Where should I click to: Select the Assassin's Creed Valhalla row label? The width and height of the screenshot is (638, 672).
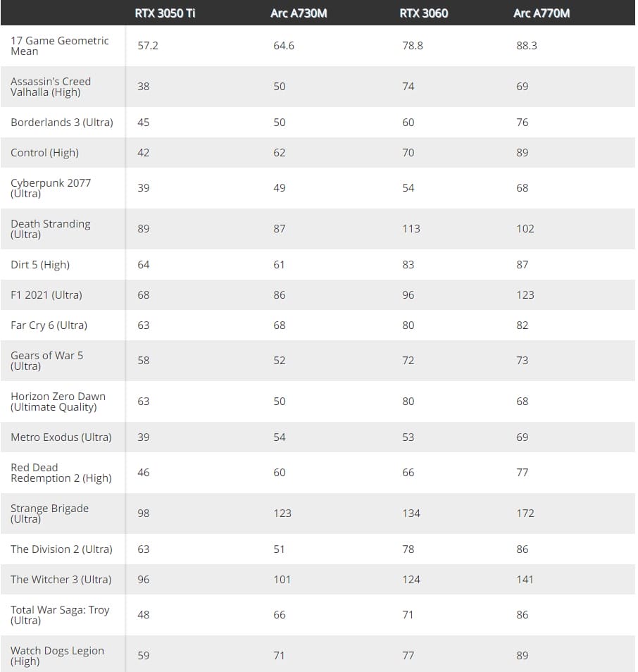click(x=51, y=87)
